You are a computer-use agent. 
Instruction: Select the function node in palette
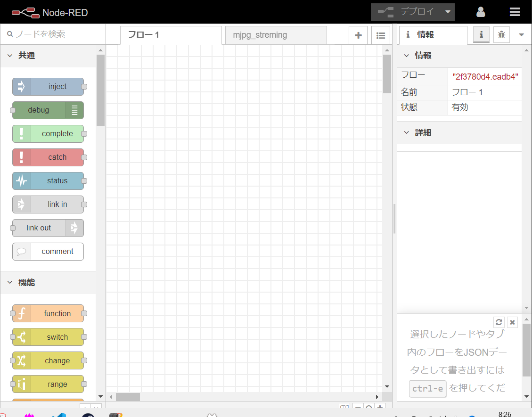pos(48,313)
